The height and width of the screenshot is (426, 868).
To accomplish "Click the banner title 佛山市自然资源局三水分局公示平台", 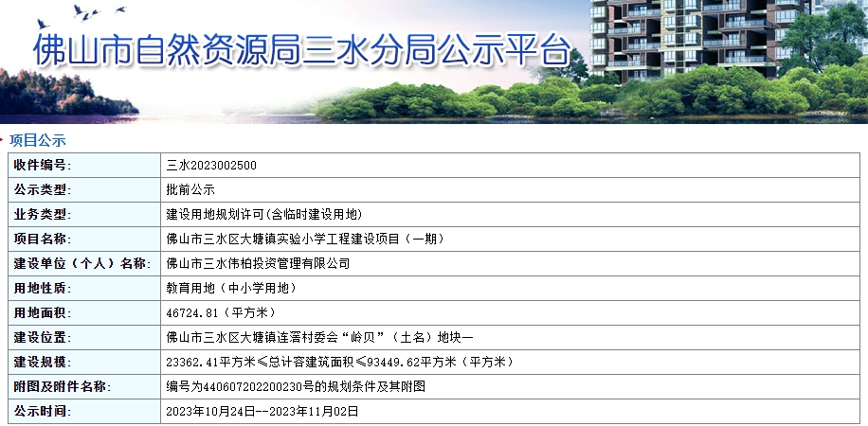I will [x=302, y=50].
